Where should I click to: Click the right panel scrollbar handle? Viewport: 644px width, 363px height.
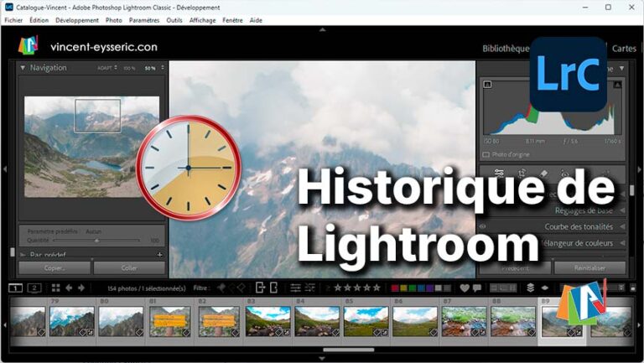pyautogui.click(x=632, y=190)
